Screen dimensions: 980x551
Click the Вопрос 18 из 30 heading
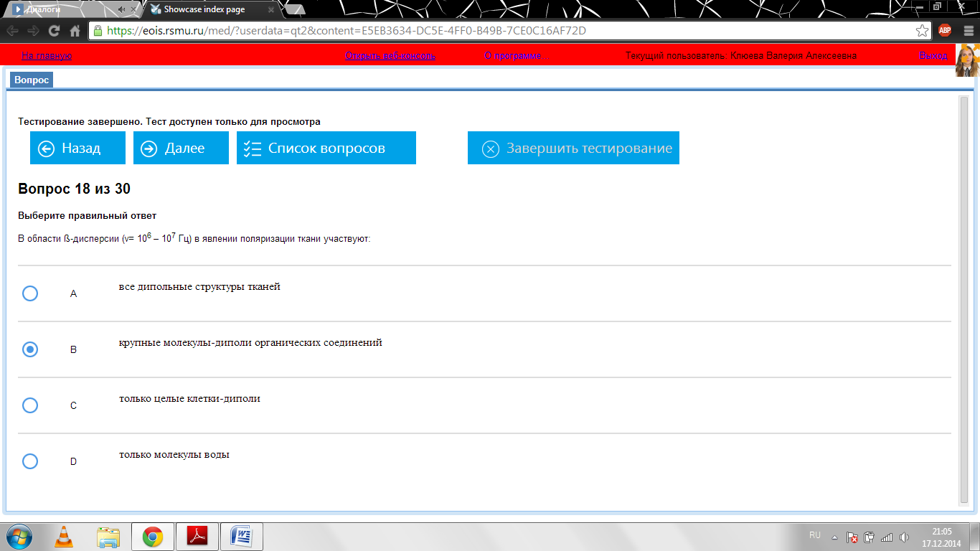point(74,189)
